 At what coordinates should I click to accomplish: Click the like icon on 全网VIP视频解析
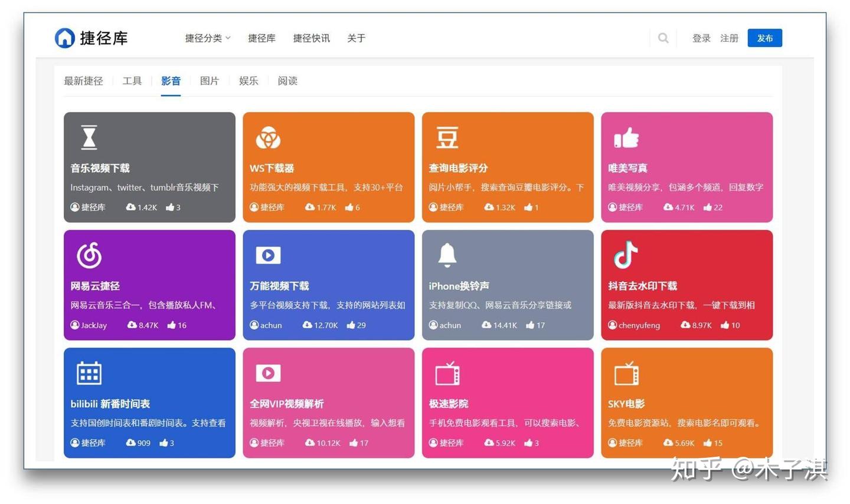tap(354, 443)
